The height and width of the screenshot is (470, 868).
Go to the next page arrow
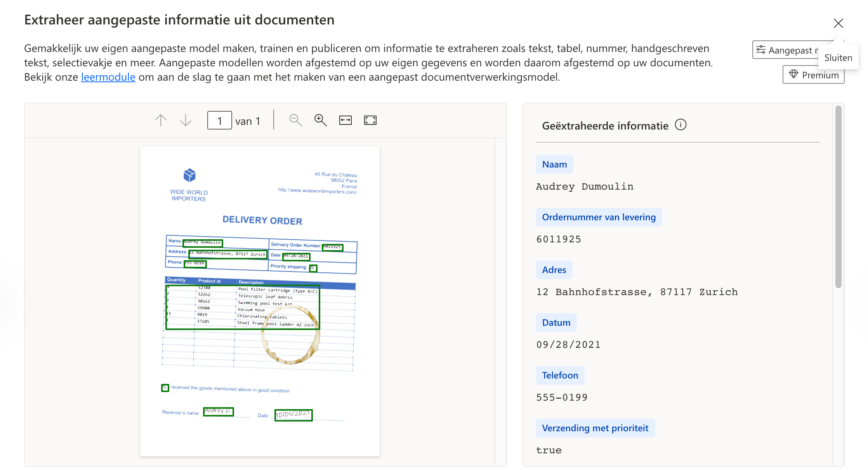click(186, 120)
